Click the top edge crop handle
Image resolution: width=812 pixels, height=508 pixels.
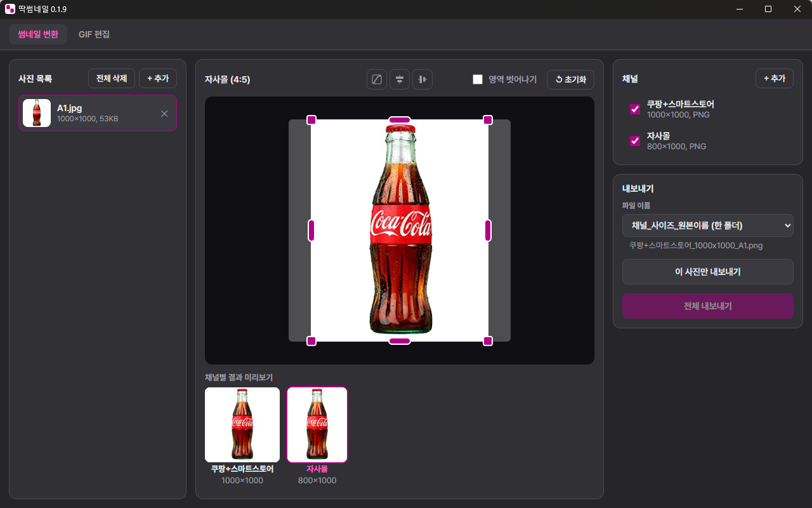click(x=400, y=120)
